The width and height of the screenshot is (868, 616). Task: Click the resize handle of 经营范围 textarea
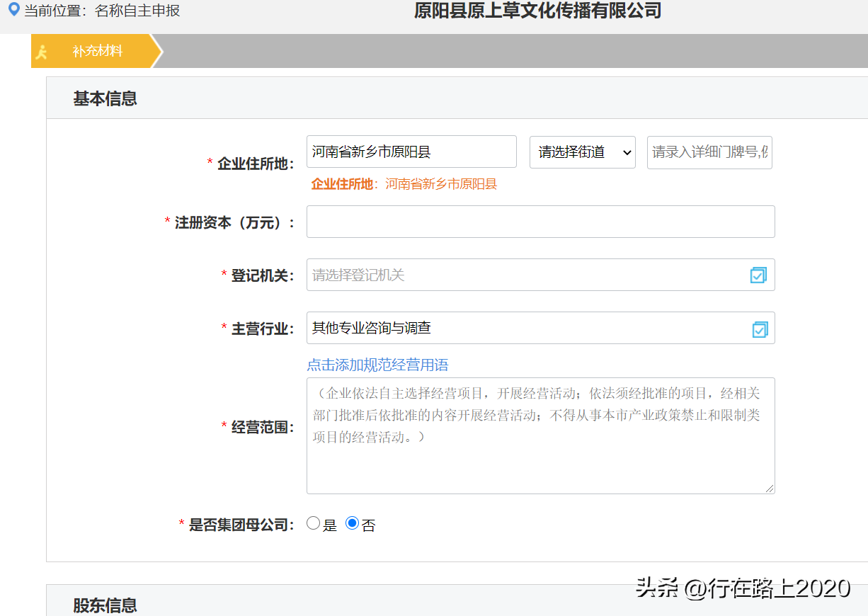click(770, 489)
